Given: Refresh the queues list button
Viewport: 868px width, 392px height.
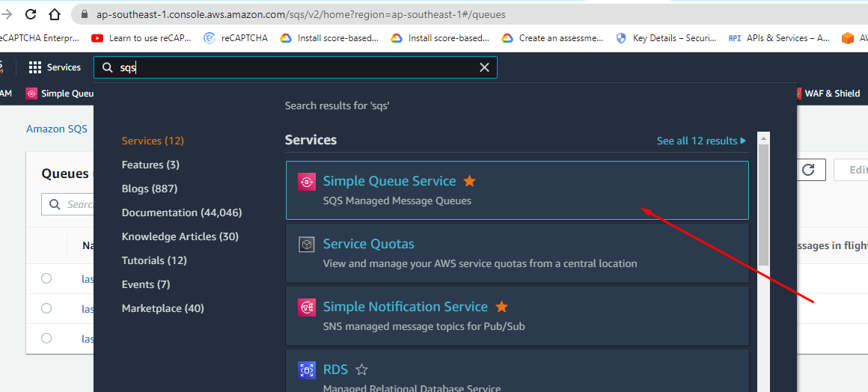Looking at the screenshot, I should tap(808, 170).
